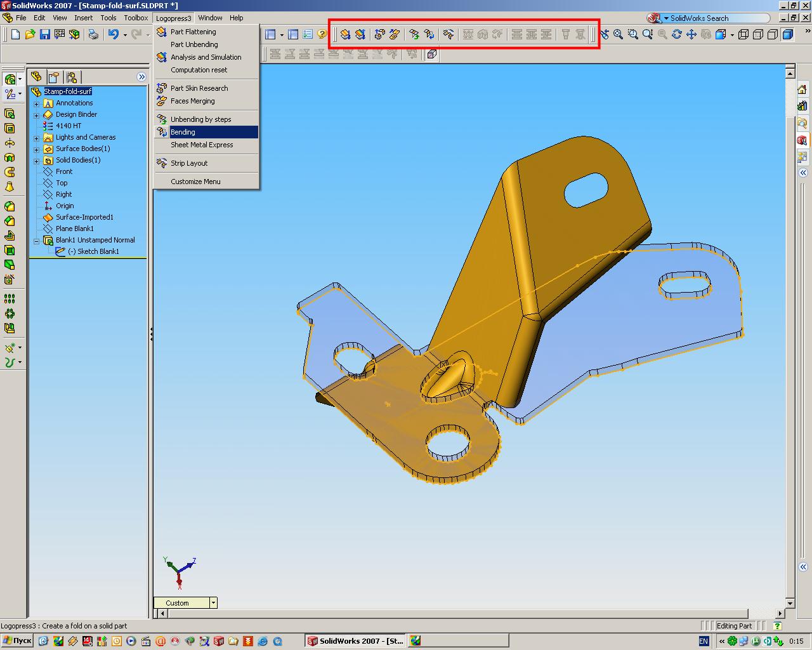This screenshot has height=650, width=812.
Task: Select the Pan view tool
Action: pyautogui.click(x=691, y=34)
